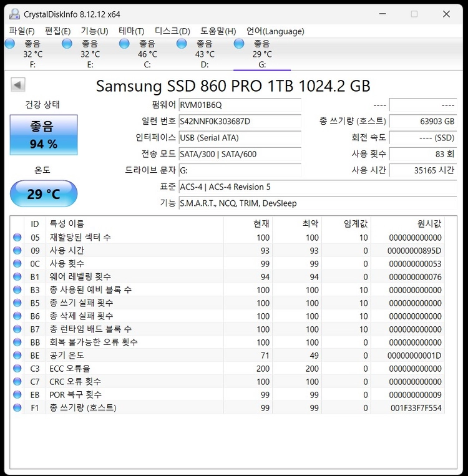Click the drive letter field G:

tap(240, 170)
